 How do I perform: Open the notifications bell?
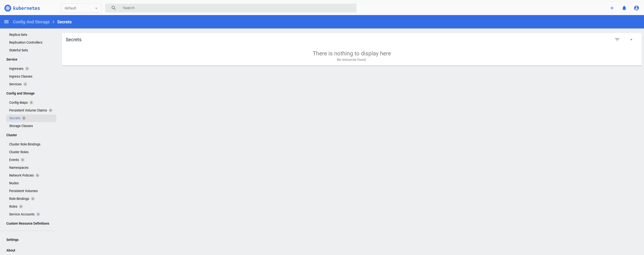click(x=624, y=8)
